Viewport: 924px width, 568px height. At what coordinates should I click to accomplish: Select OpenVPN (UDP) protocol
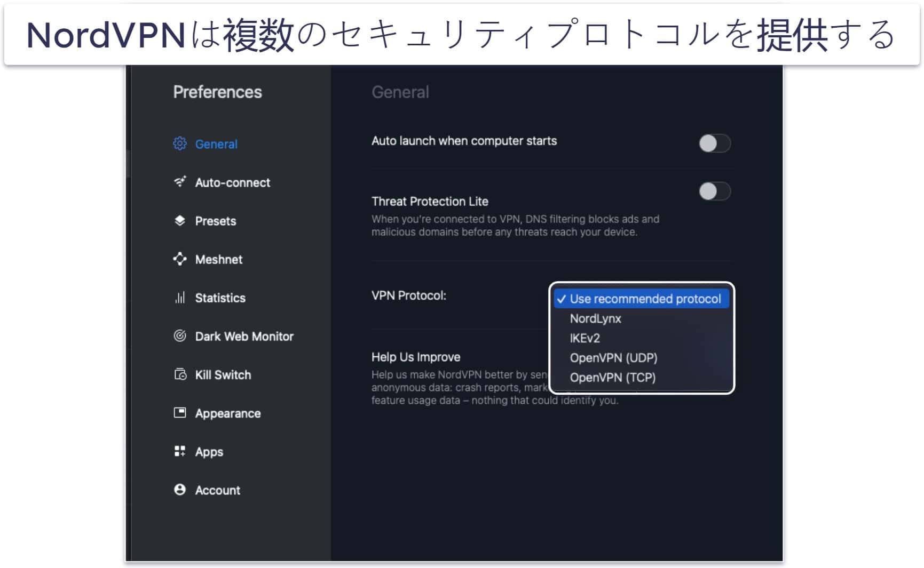tap(613, 358)
